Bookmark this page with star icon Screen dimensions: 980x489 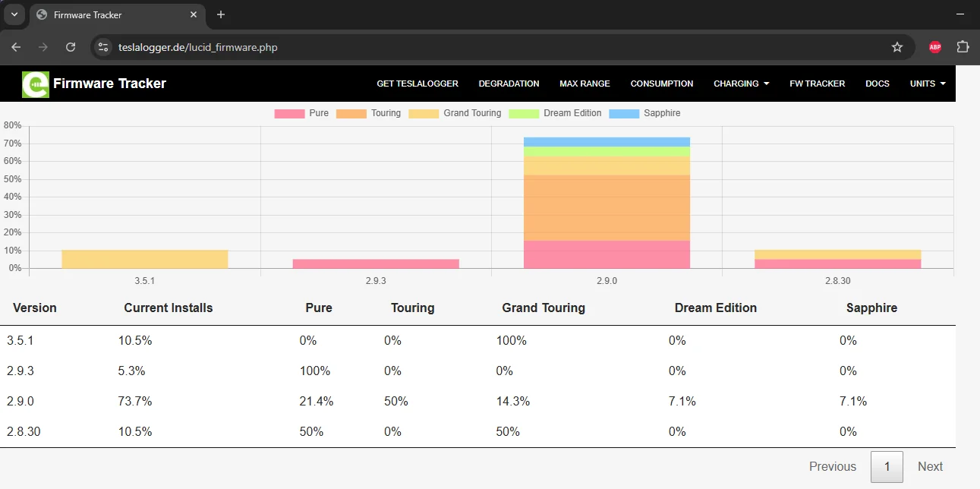[x=897, y=47]
